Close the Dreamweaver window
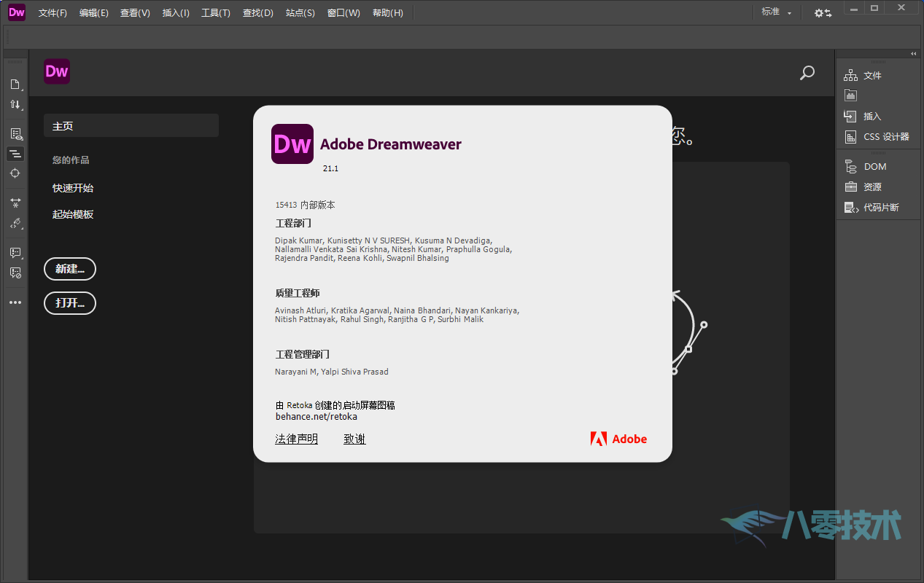Viewport: 924px width, 583px height. tap(901, 7)
